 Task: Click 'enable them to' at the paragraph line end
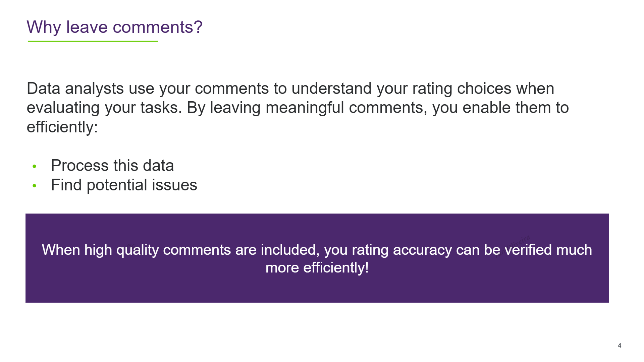(516, 108)
